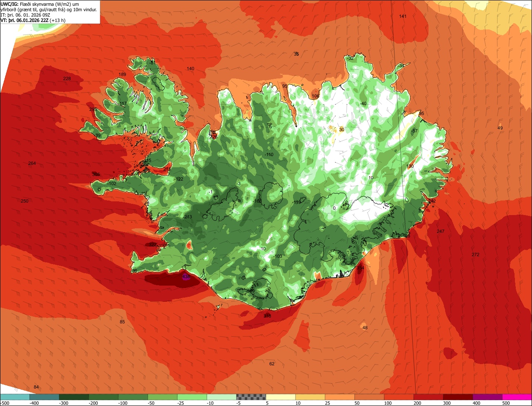
Task: Click the magenta legend swatch above 500
Action: click(x=517, y=397)
